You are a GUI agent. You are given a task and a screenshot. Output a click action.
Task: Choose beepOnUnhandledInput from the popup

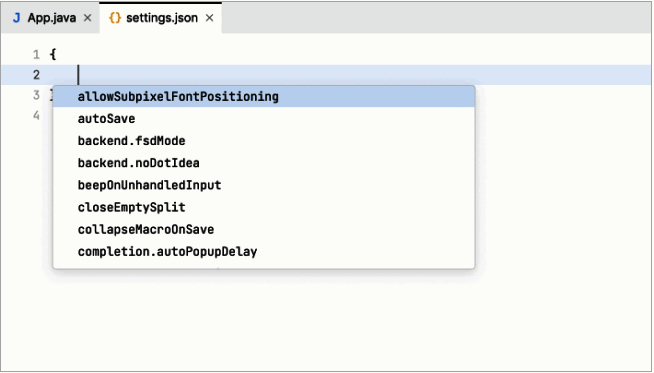tap(264, 185)
